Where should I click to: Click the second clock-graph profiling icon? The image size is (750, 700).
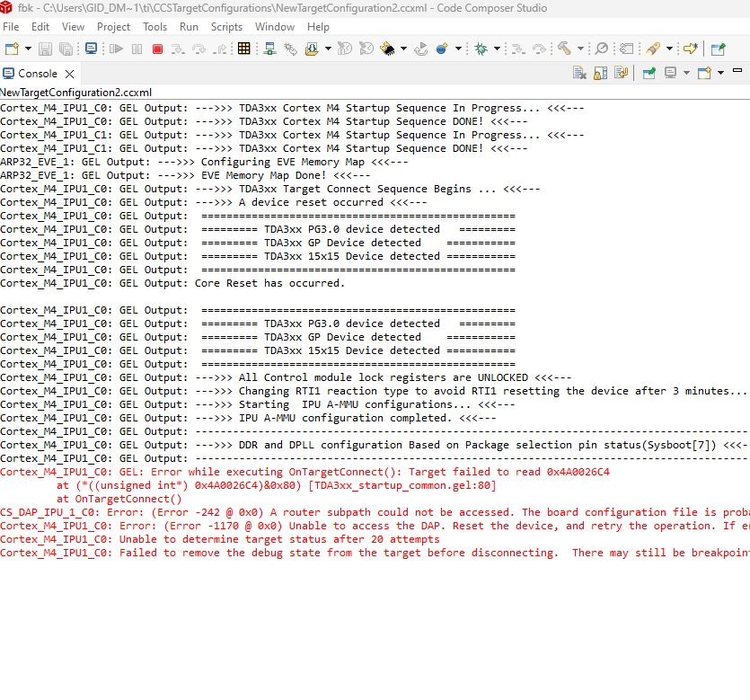click(x=366, y=49)
